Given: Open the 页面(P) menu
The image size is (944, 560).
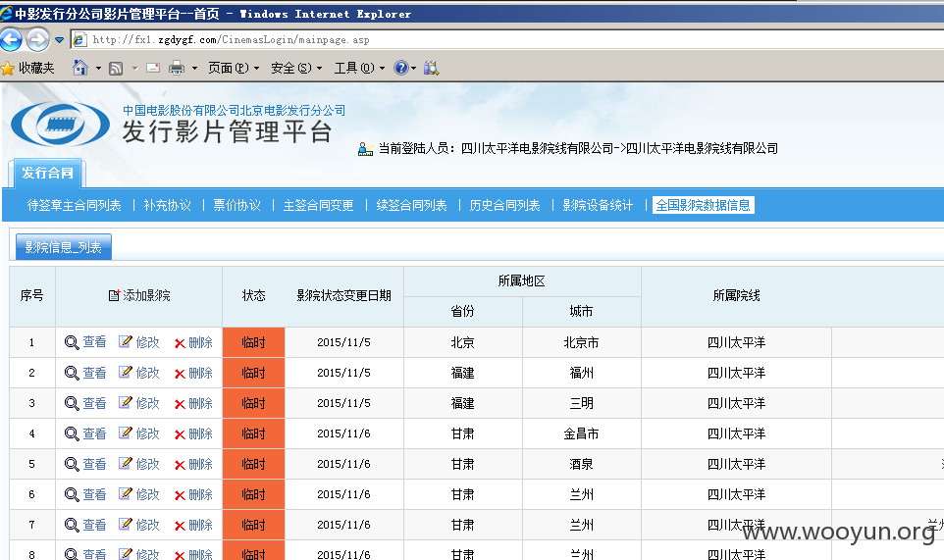Looking at the screenshot, I should (234, 68).
